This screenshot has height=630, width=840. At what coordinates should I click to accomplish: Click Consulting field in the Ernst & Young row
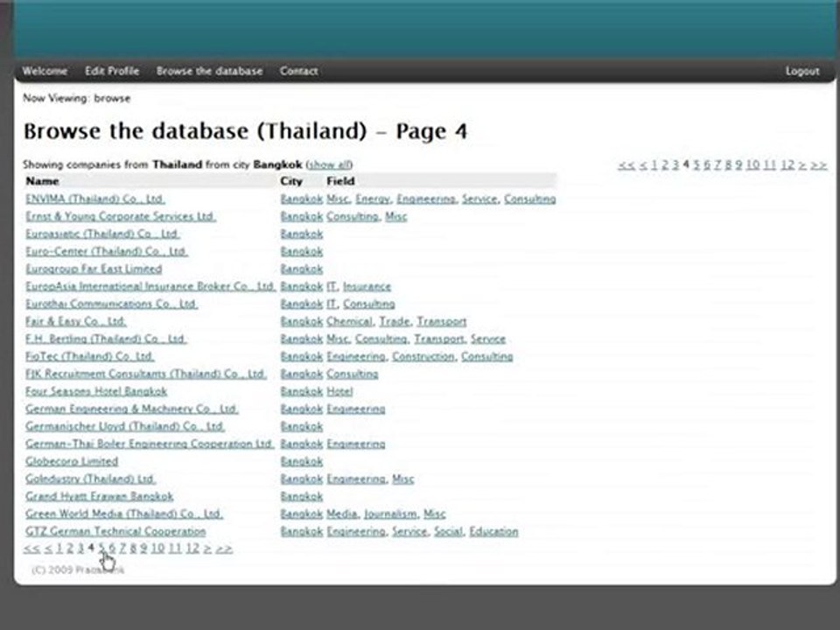352,216
